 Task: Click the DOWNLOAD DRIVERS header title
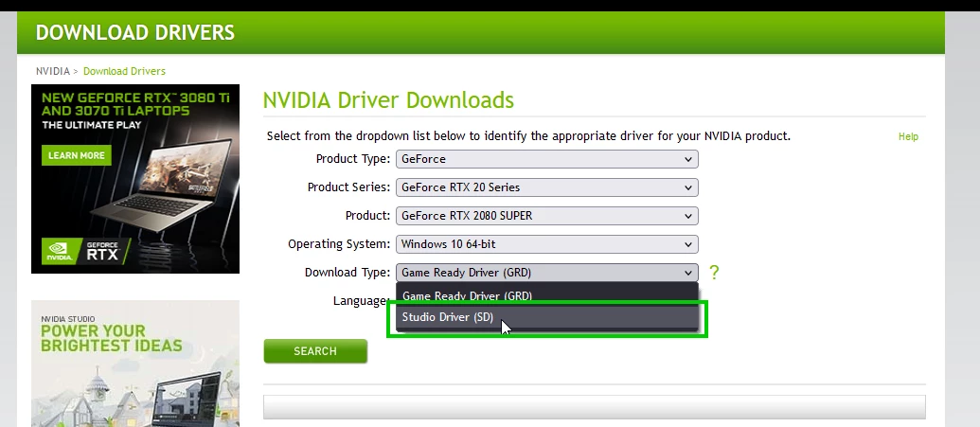(135, 32)
